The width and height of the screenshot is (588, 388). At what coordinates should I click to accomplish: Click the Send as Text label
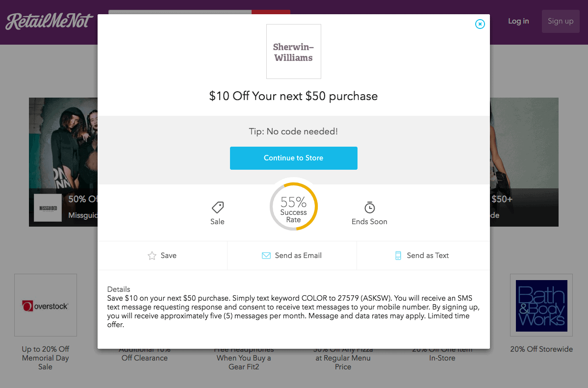pos(428,256)
